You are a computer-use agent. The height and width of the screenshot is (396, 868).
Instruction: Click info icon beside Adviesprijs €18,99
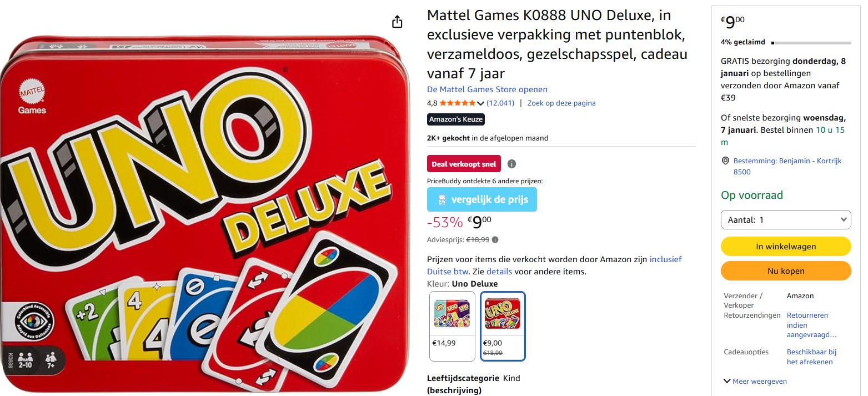[495, 240]
